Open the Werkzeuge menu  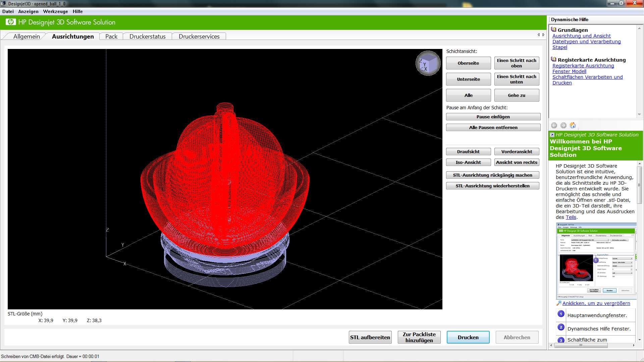[56, 11]
